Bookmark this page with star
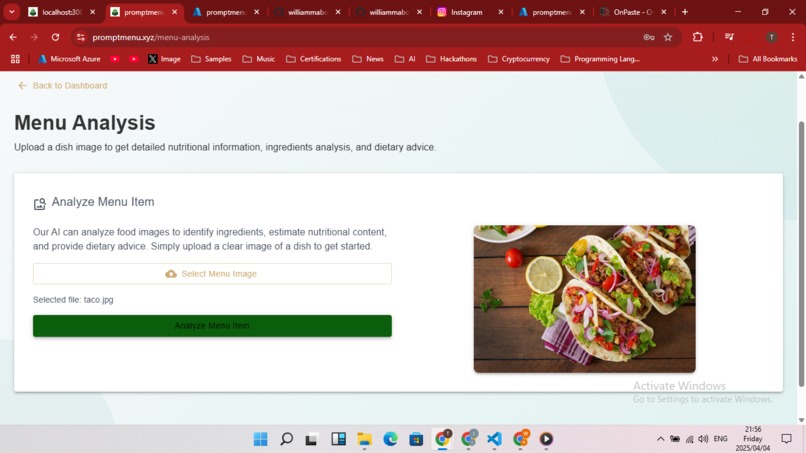This screenshot has height=453, width=806. (668, 37)
